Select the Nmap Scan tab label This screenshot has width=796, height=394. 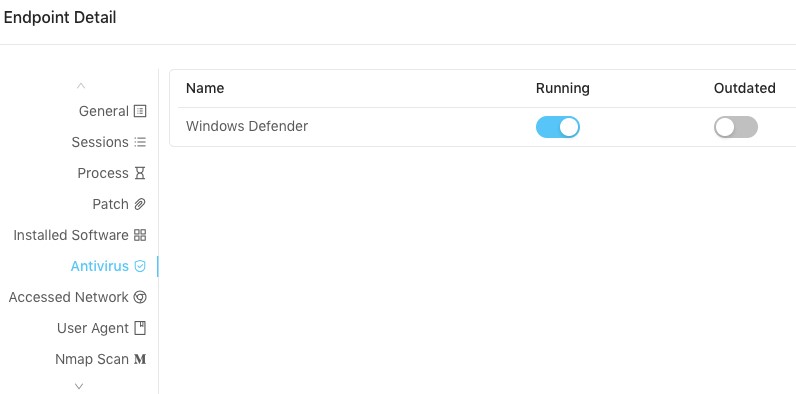pyautogui.click(x=92, y=359)
